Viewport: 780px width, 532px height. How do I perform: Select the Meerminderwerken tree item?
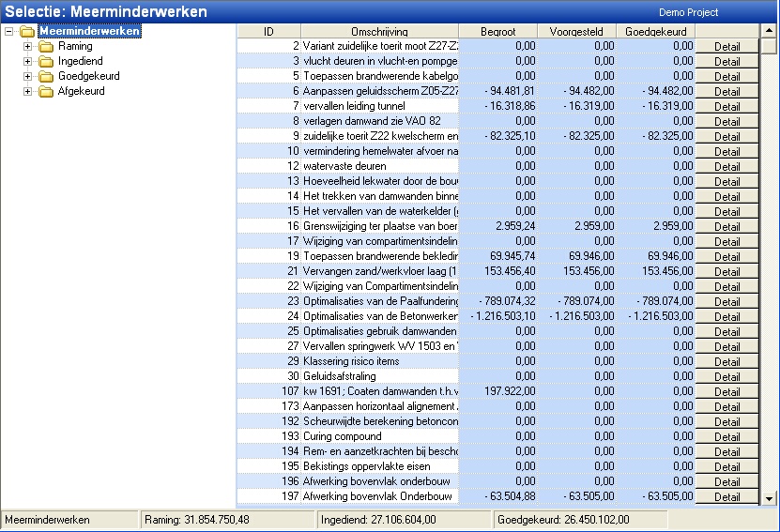pos(89,31)
